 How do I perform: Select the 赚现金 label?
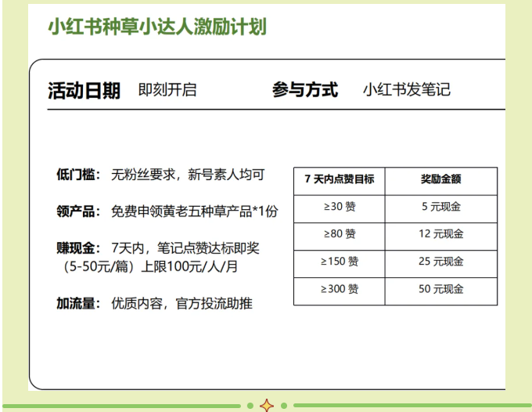coord(78,248)
